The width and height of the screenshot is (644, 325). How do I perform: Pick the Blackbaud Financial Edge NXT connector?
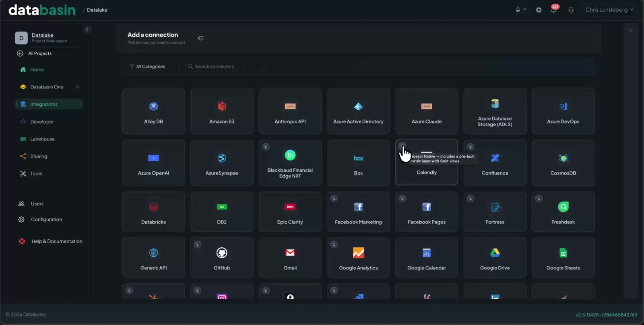point(290,162)
